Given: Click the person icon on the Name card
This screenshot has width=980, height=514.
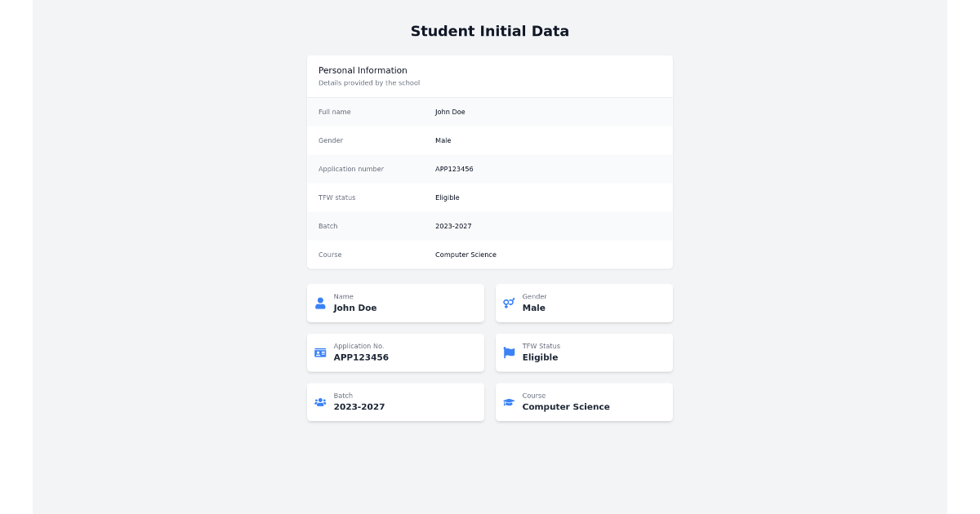Looking at the screenshot, I should [320, 303].
